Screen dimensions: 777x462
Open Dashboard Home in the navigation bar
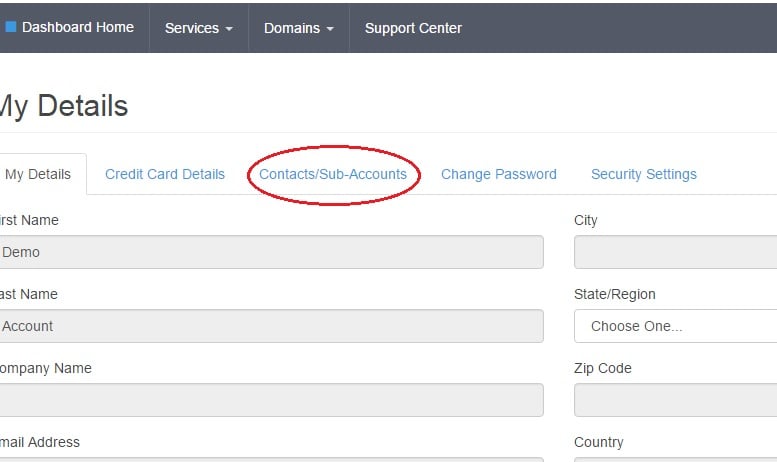[78, 27]
